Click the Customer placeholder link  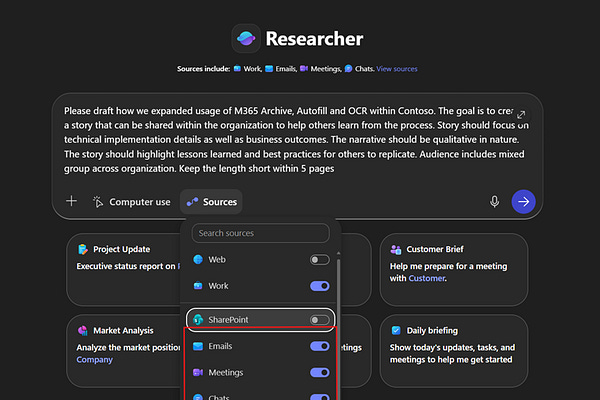tap(427, 278)
